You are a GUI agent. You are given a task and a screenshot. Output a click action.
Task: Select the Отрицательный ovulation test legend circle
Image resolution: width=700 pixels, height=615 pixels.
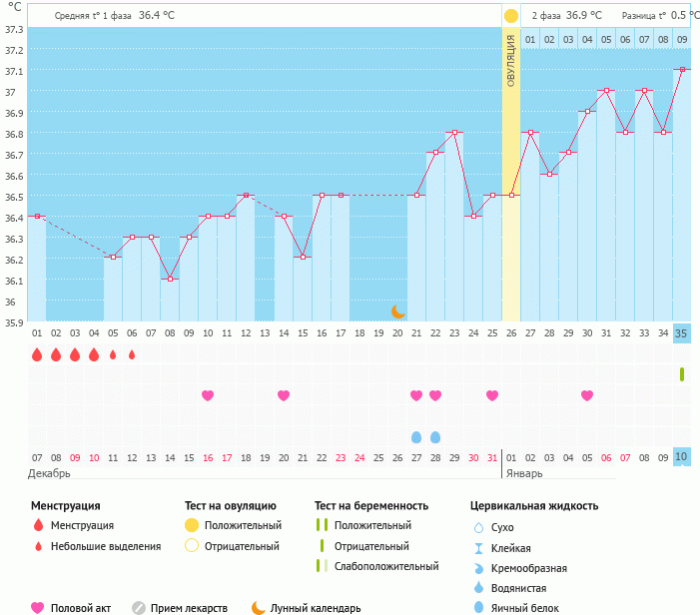click(191, 546)
